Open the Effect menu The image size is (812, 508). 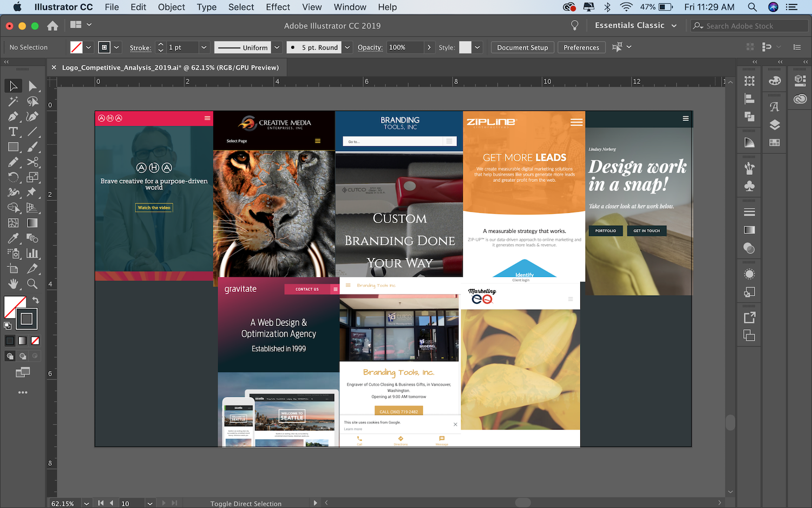coord(278,7)
